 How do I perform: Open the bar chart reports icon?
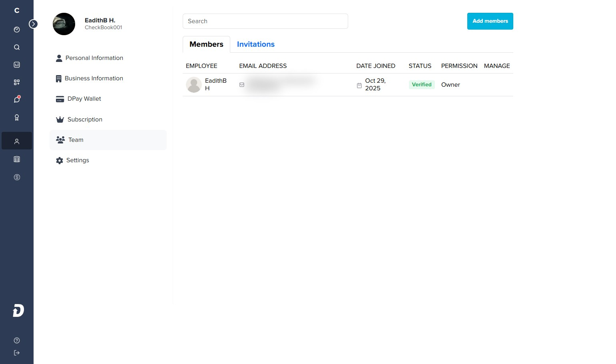[17, 65]
